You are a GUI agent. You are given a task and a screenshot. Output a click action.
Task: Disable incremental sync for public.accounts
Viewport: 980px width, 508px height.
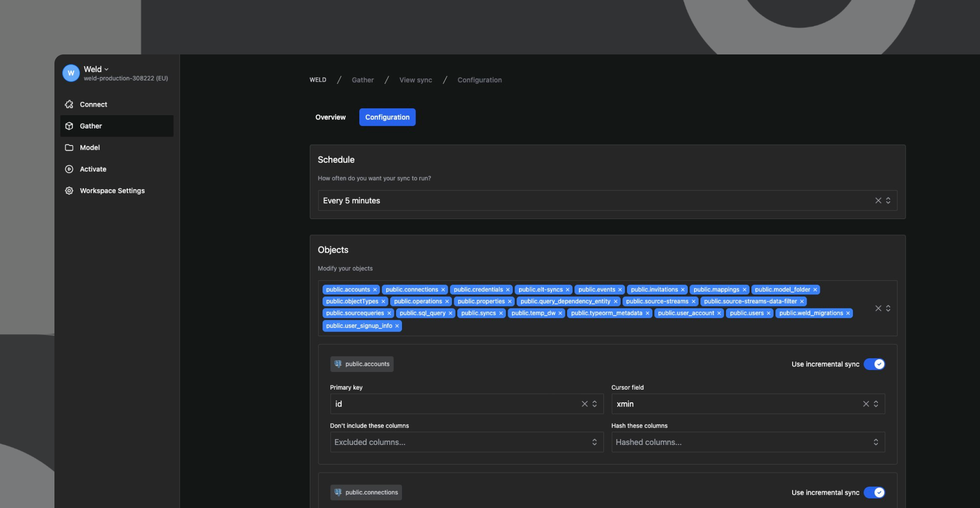(x=874, y=364)
